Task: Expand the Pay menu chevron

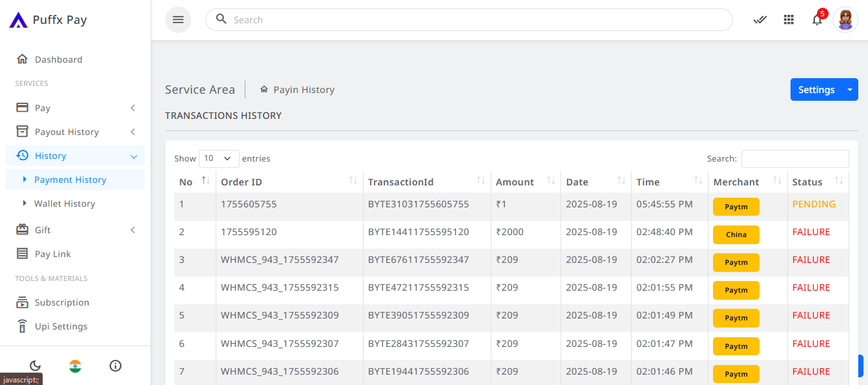Action: (132, 107)
